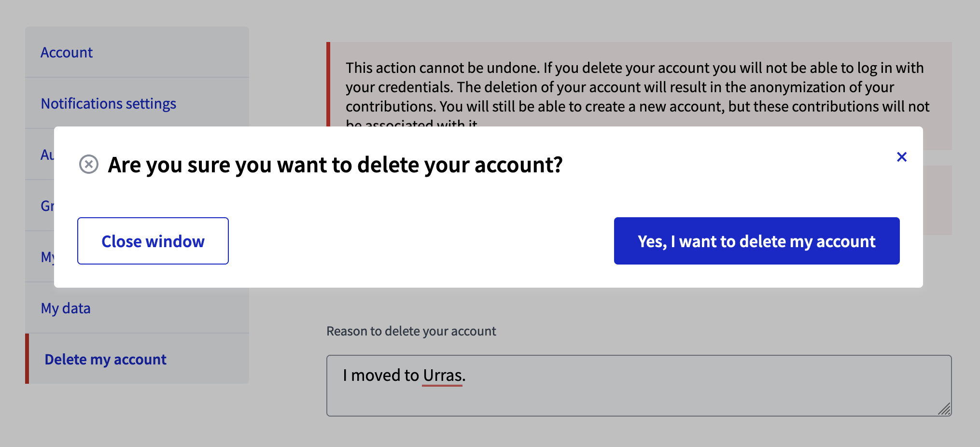Click the misspelled word Urras
The image size is (980, 447).
point(442,375)
